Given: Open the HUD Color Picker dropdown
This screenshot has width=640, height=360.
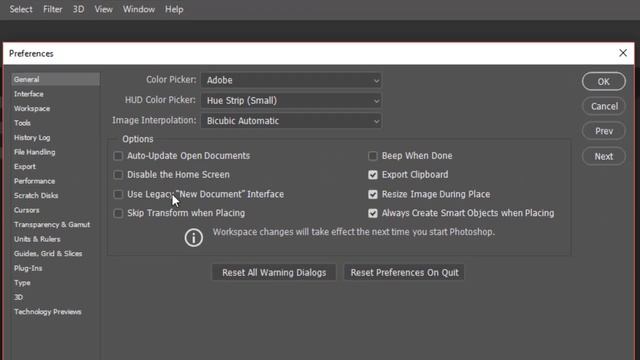Looking at the screenshot, I should (x=291, y=101).
